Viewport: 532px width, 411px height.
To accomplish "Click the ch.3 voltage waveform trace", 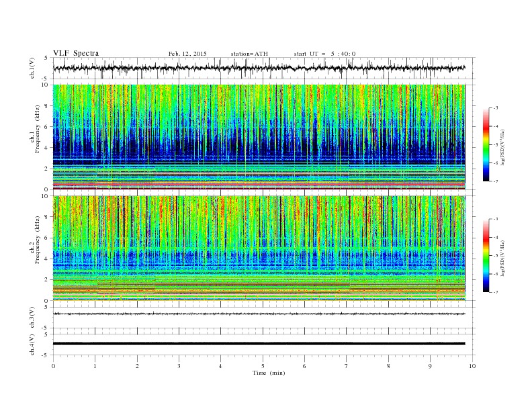I will (259, 314).
